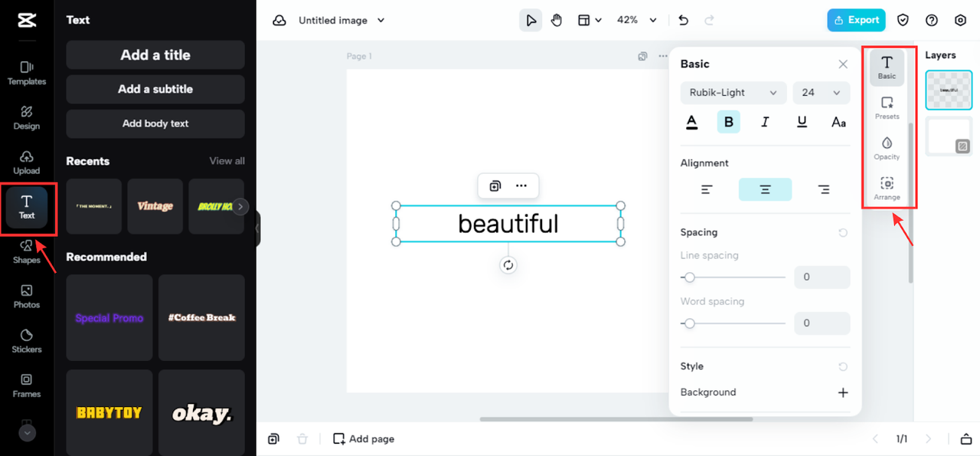Apply the BABYTOY text template
The height and width of the screenshot is (456, 980).
click(109, 412)
